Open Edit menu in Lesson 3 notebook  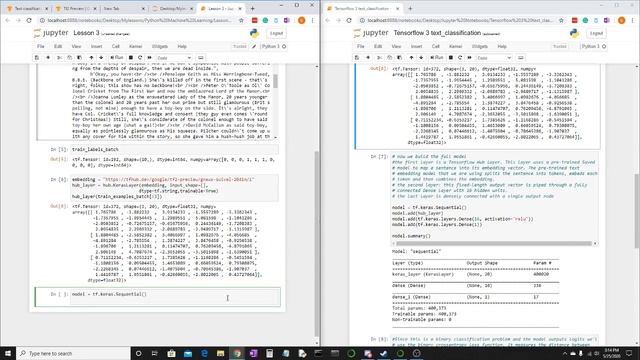point(58,47)
